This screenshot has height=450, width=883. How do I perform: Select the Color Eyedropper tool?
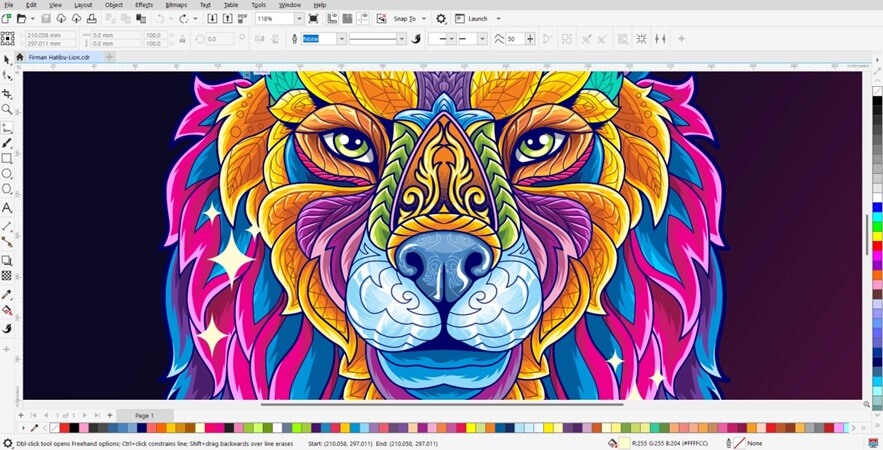7,295
